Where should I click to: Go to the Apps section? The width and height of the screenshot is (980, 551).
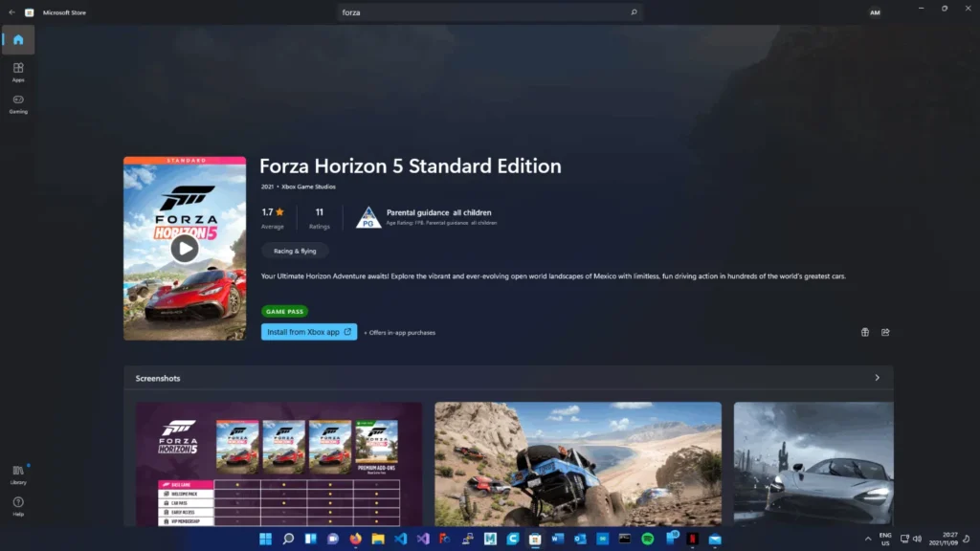point(18,72)
